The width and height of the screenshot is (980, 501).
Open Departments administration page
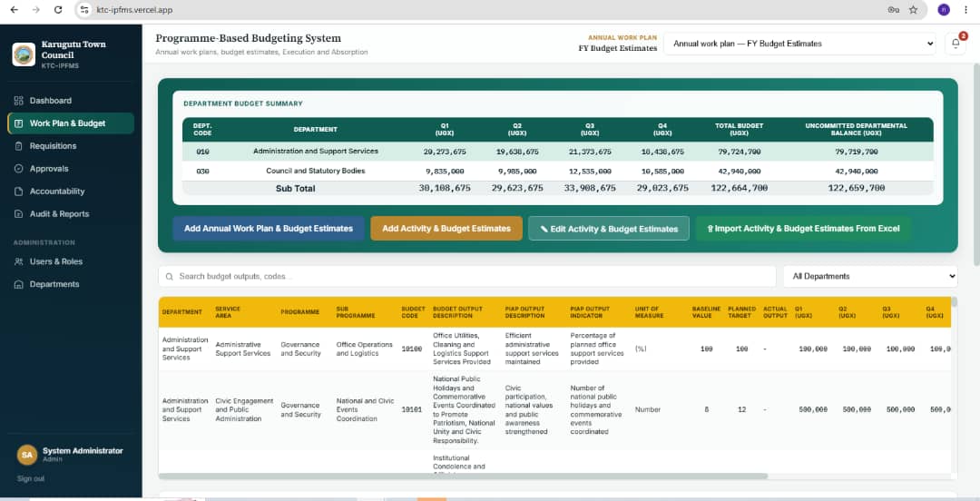54,284
